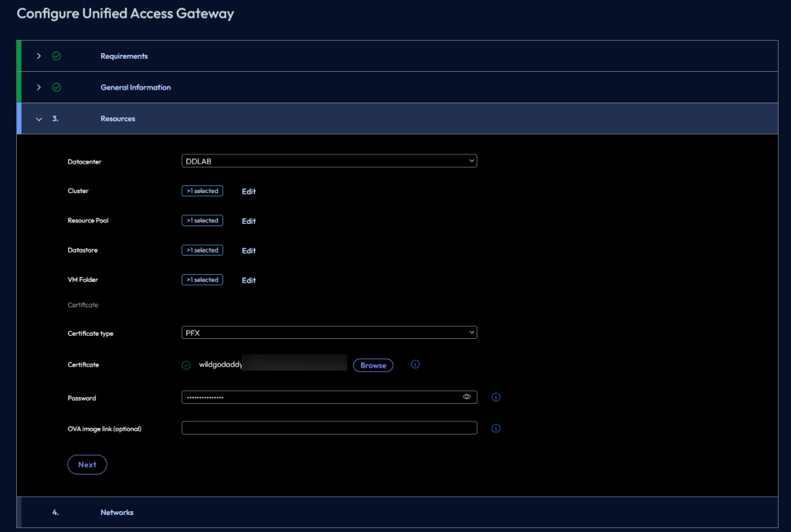Screen dimensions: 791x532
Task: Collapse the Resources section chevron
Action: point(39,119)
